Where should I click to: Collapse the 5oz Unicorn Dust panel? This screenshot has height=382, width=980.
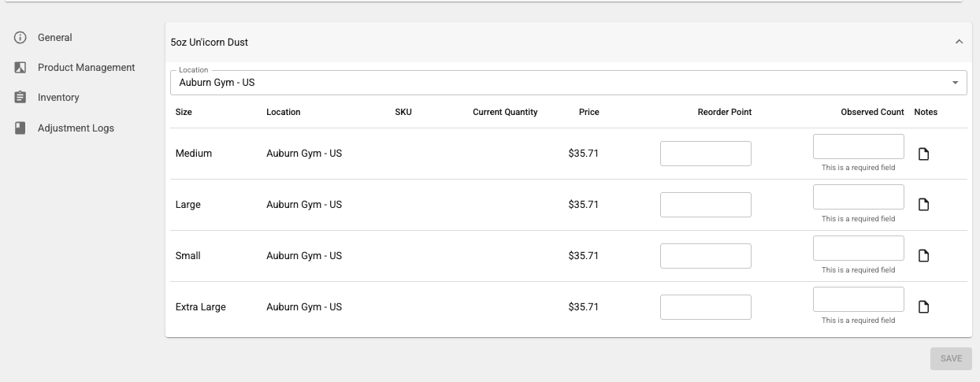click(x=959, y=43)
